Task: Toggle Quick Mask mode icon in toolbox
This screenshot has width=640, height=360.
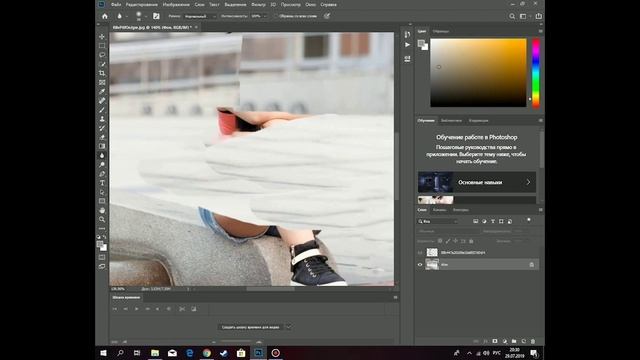Action: 102,258
